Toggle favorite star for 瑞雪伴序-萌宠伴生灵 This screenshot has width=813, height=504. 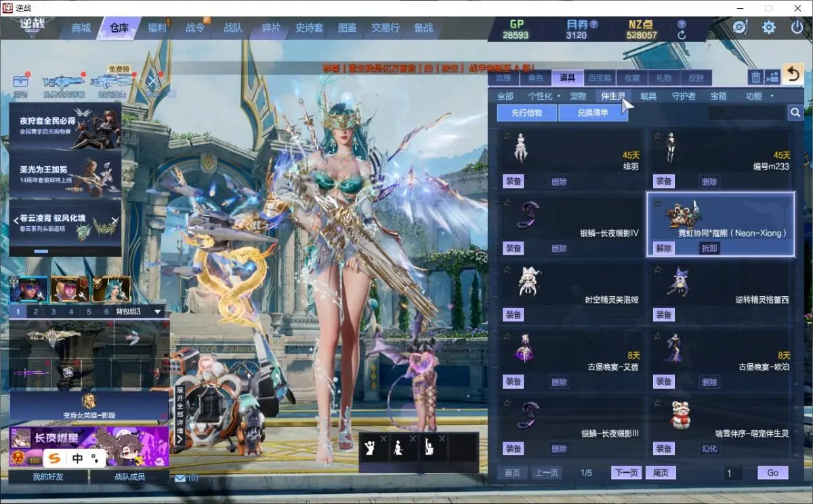tap(656, 402)
